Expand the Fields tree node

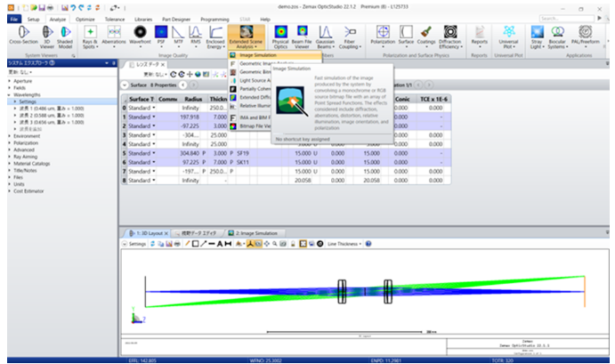pyautogui.click(x=10, y=88)
